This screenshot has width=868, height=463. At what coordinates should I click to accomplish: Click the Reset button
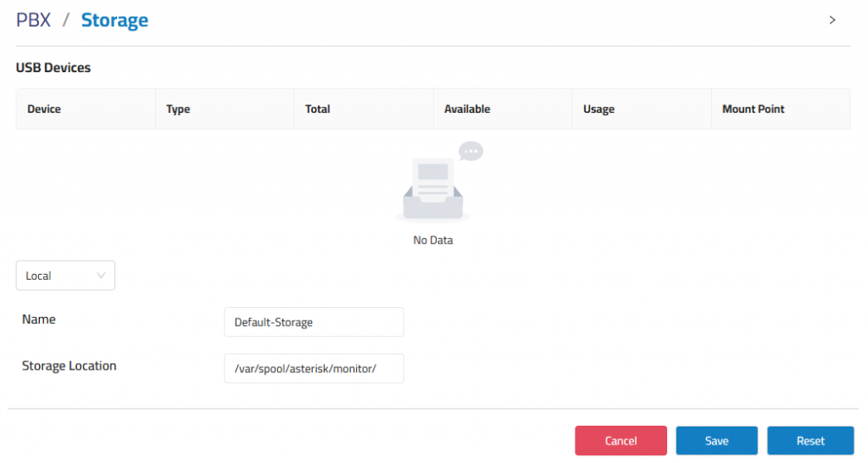coord(810,440)
